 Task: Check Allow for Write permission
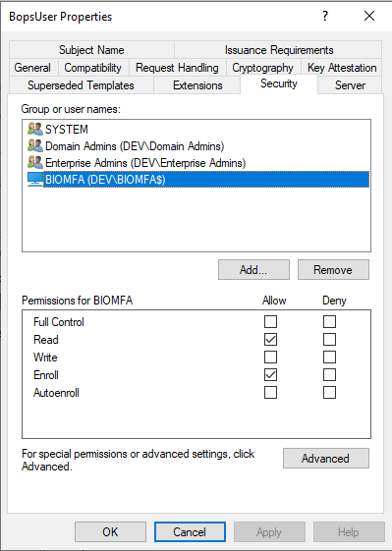coord(270,358)
